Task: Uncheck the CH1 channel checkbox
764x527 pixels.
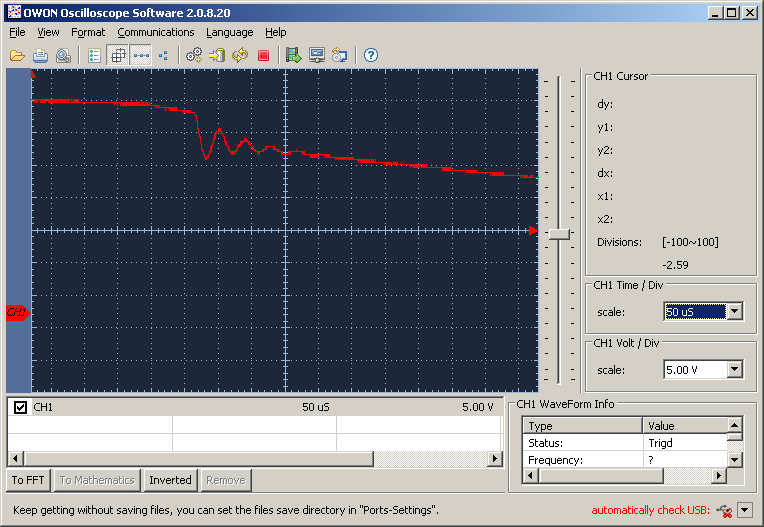Action: click(x=20, y=407)
